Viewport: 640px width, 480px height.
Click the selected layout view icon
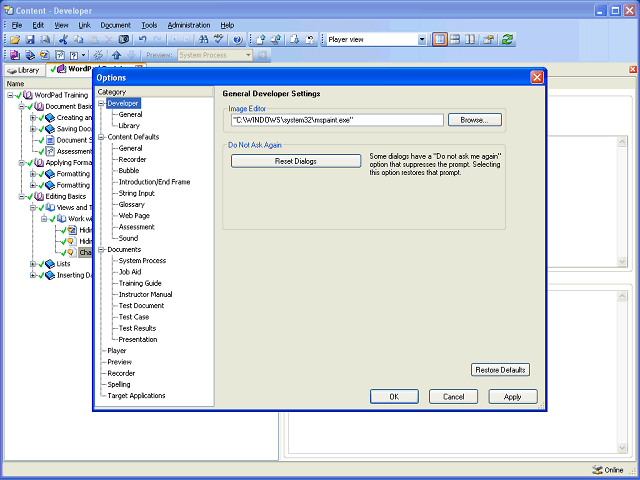[440, 40]
